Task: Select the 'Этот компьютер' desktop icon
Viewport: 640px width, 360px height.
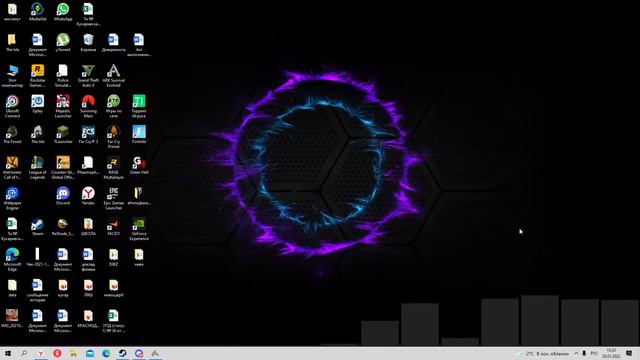Action: 12,76
